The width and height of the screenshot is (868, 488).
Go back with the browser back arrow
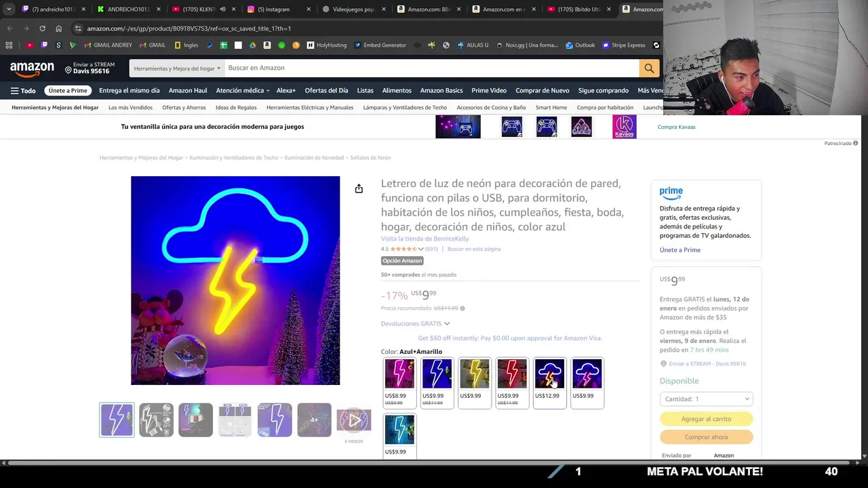click(x=9, y=28)
